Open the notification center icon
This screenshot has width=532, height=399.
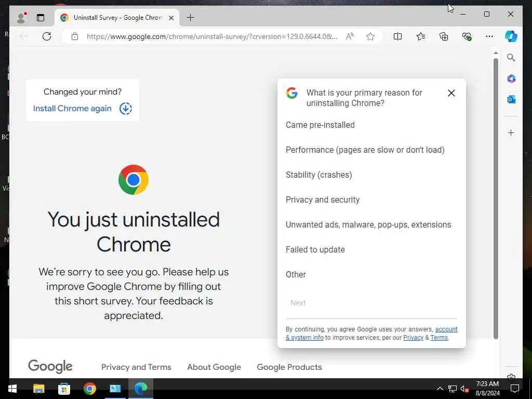pyautogui.click(x=515, y=389)
